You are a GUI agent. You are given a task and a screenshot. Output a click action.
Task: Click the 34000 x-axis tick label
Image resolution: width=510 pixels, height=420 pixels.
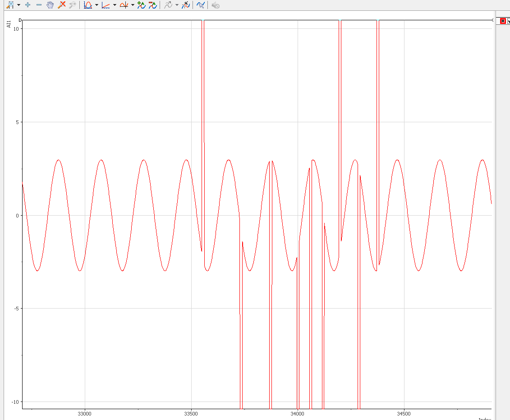coord(297,414)
